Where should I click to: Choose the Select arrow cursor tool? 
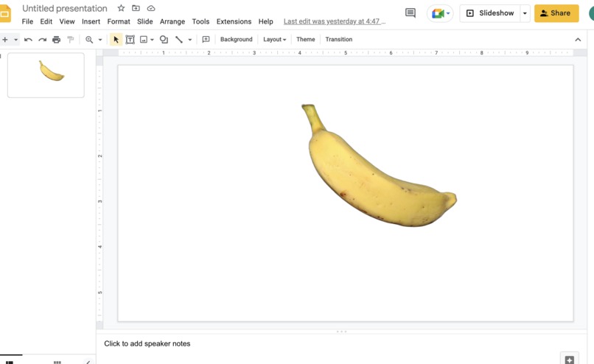coord(116,39)
